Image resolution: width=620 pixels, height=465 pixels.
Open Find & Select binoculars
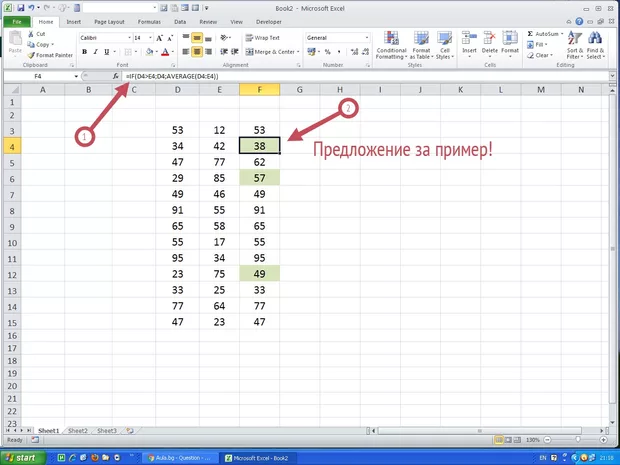(x=595, y=45)
